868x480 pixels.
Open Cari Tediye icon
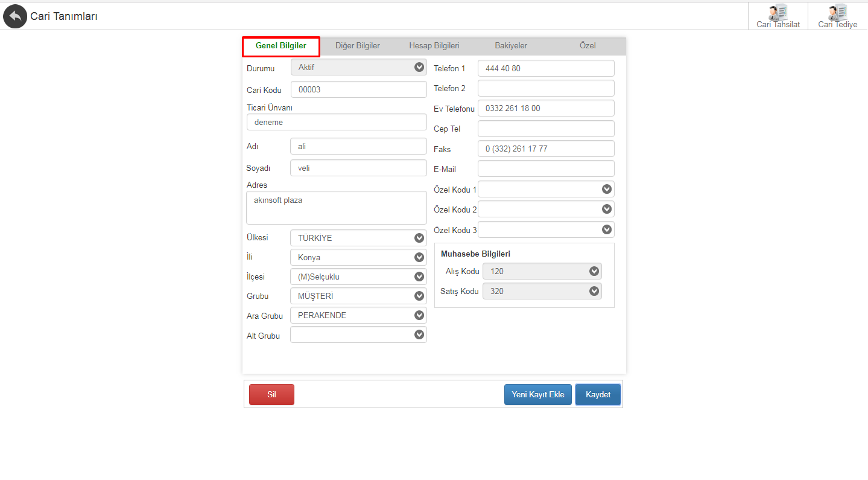pos(838,16)
